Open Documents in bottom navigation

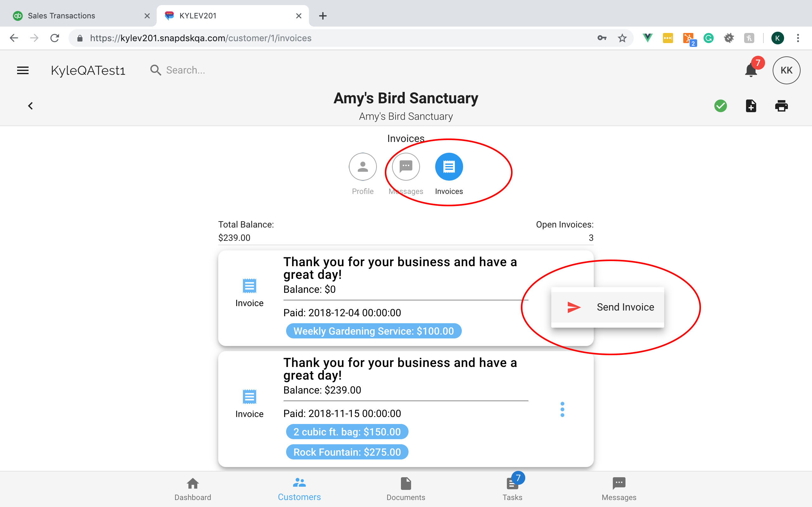tap(406, 489)
